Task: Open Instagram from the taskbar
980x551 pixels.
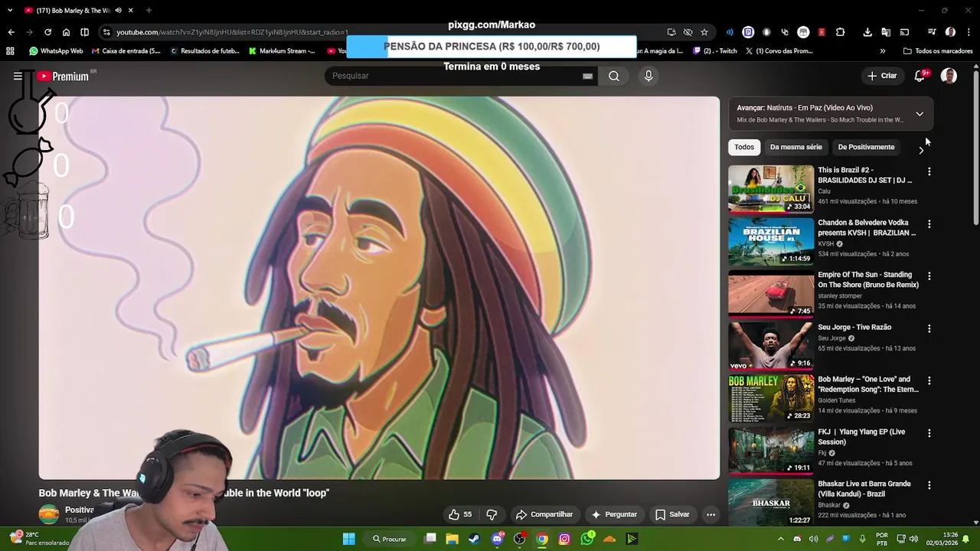Action: [x=564, y=539]
